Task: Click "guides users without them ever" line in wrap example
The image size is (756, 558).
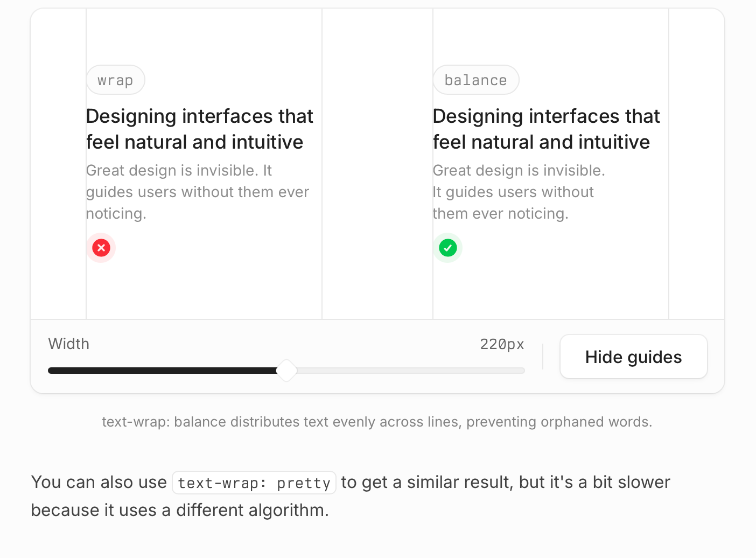Action: click(197, 192)
